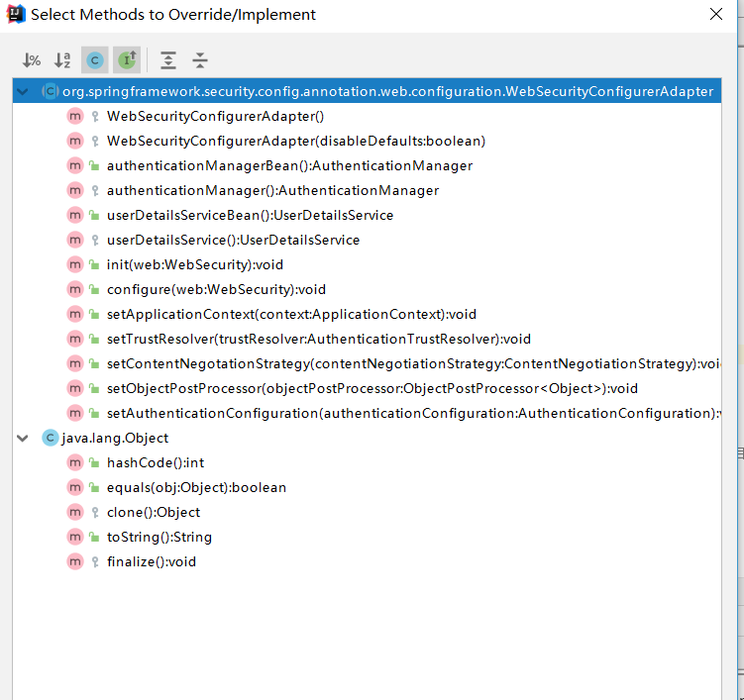Click the public icon beside equals(obj:Object)

[94, 487]
